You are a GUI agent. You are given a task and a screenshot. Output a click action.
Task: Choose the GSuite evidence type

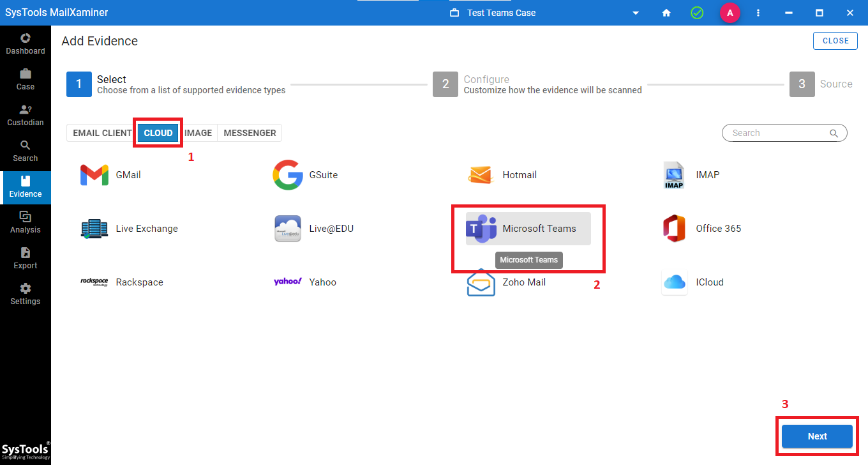(305, 175)
